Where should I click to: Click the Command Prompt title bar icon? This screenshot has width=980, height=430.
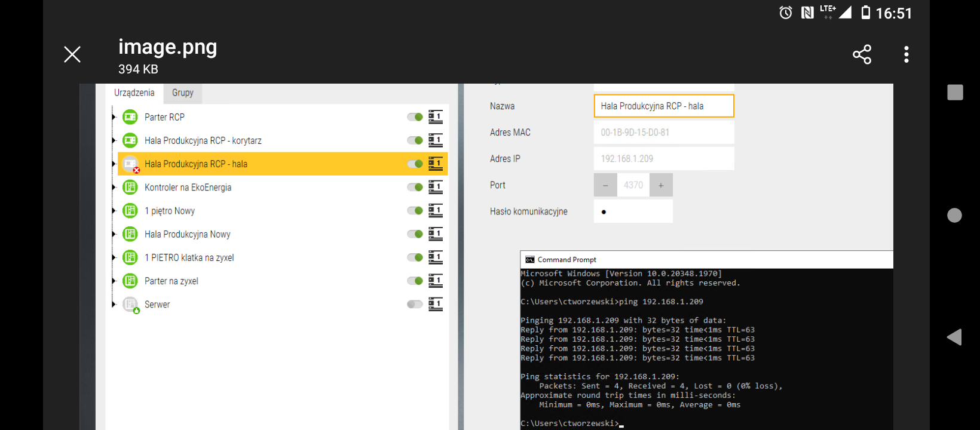pos(529,260)
